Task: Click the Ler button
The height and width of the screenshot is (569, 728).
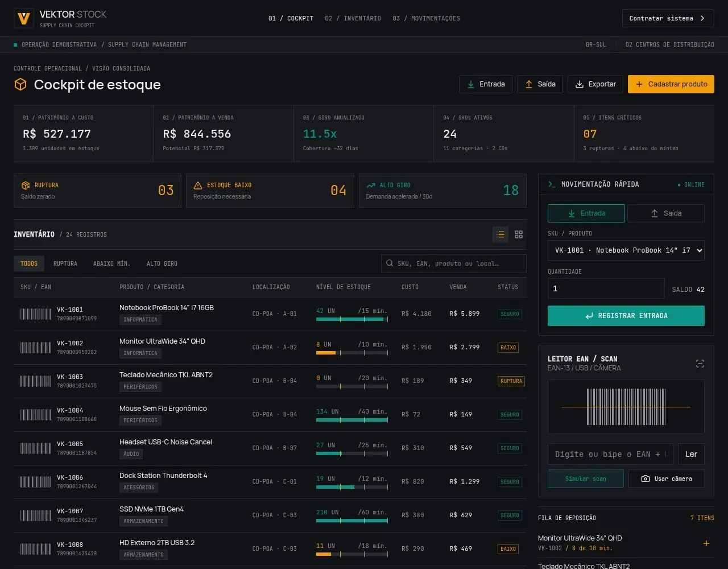Action: coord(691,454)
